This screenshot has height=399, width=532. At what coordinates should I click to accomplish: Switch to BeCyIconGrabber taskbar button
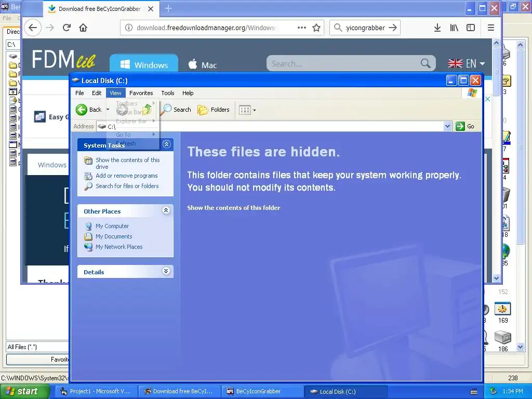pyautogui.click(x=263, y=391)
